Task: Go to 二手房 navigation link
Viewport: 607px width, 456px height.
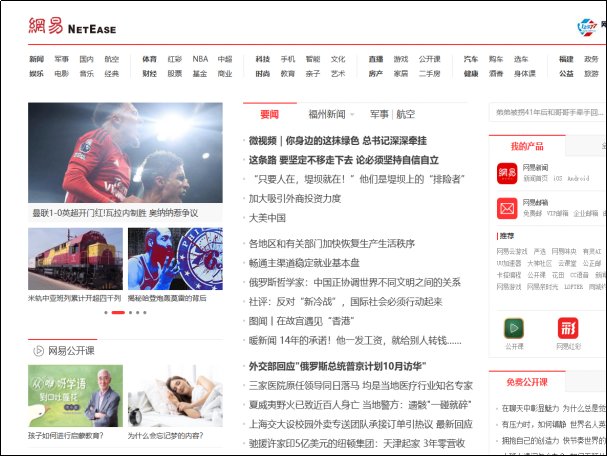Action: (429, 74)
